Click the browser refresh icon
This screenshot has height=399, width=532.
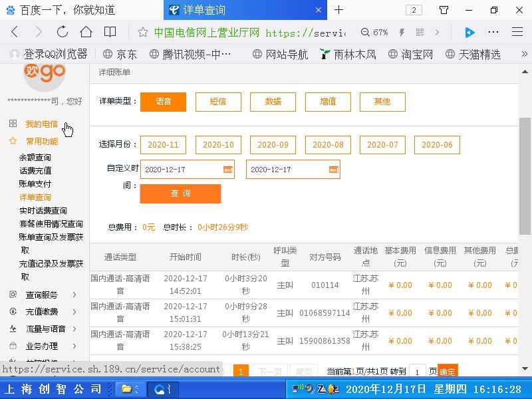coord(62,32)
